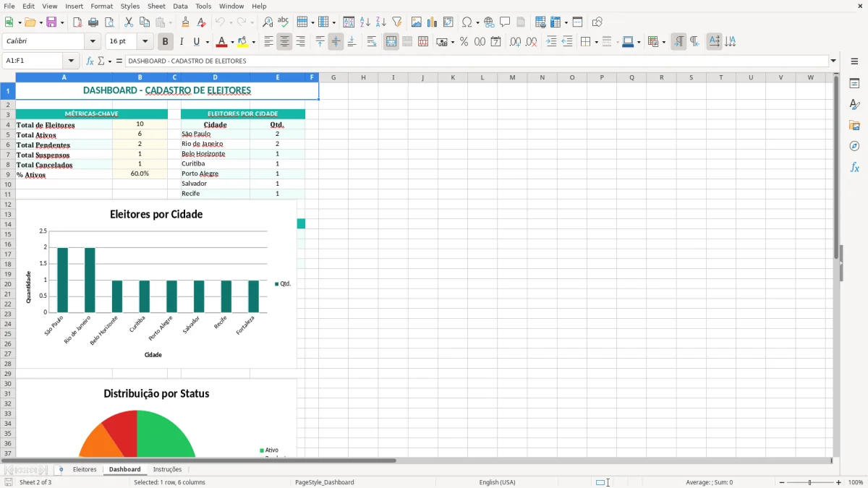
Task: Click the Clone Formatting paintbrush icon
Action: click(186, 22)
